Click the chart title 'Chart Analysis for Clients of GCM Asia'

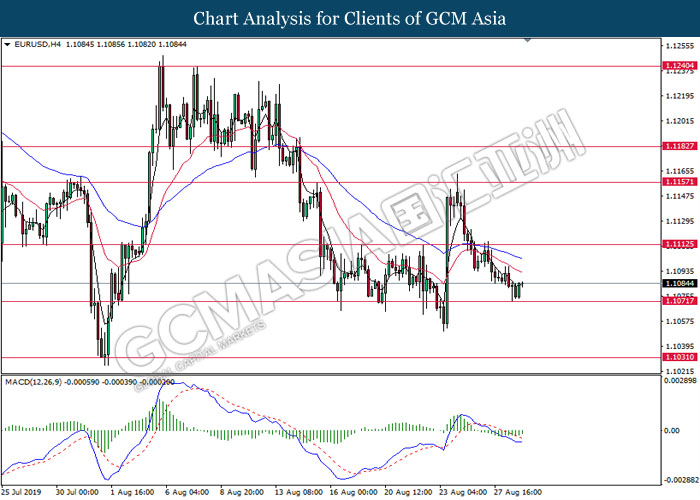click(x=350, y=18)
